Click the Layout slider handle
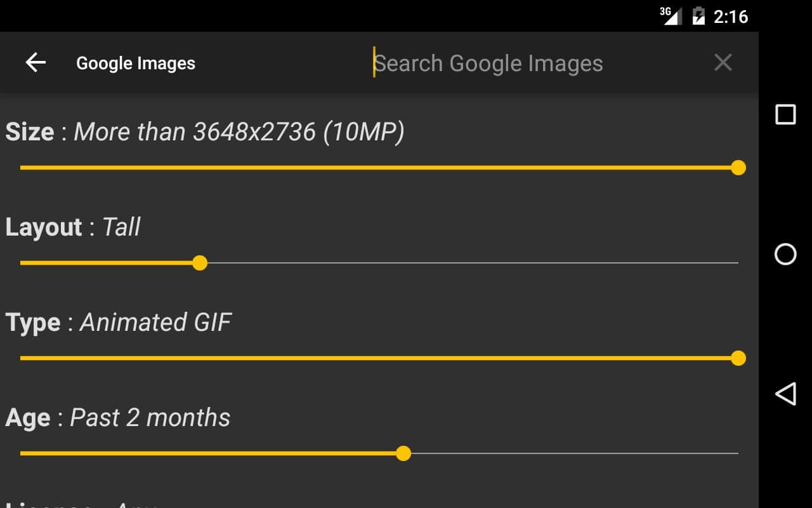 click(x=200, y=263)
